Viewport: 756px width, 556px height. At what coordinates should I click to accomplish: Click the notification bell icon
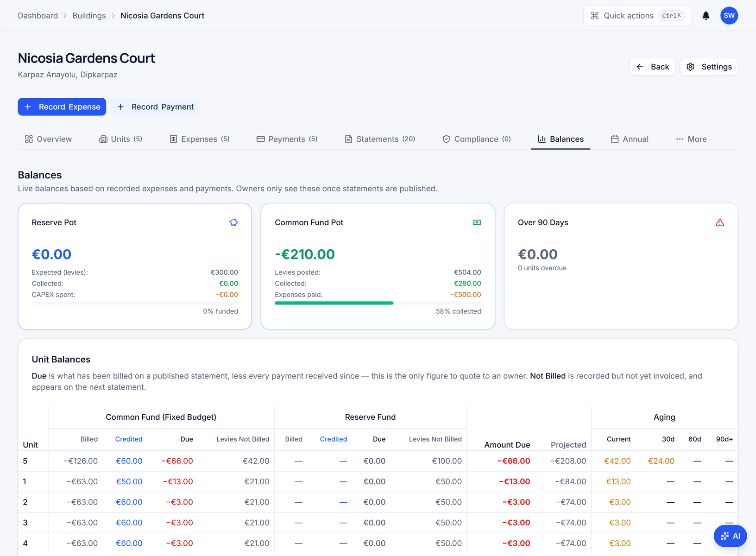point(706,16)
